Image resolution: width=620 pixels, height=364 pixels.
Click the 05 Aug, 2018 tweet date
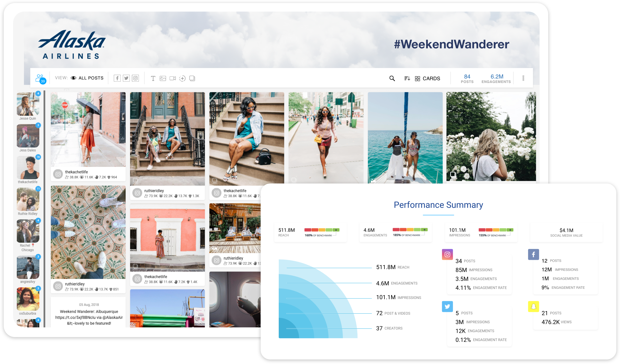[x=89, y=305]
